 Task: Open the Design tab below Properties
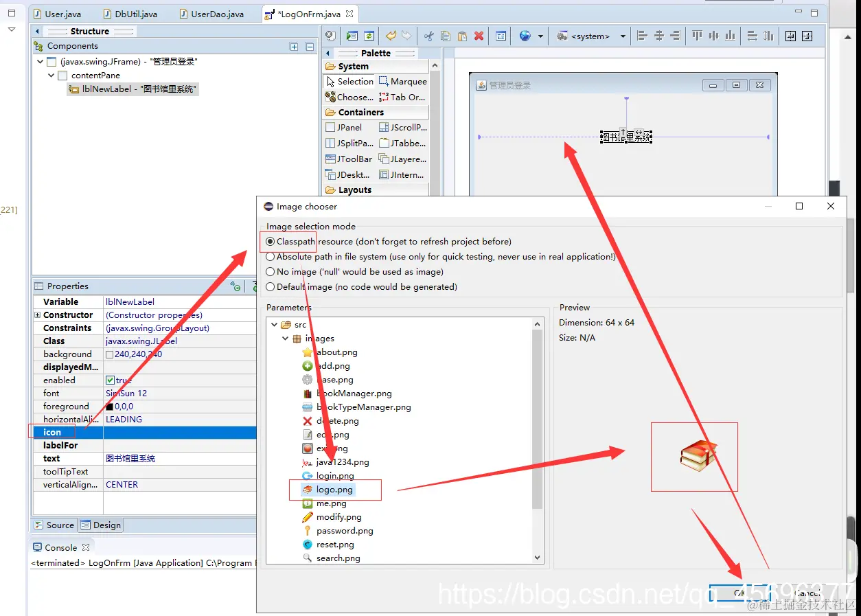pos(101,525)
